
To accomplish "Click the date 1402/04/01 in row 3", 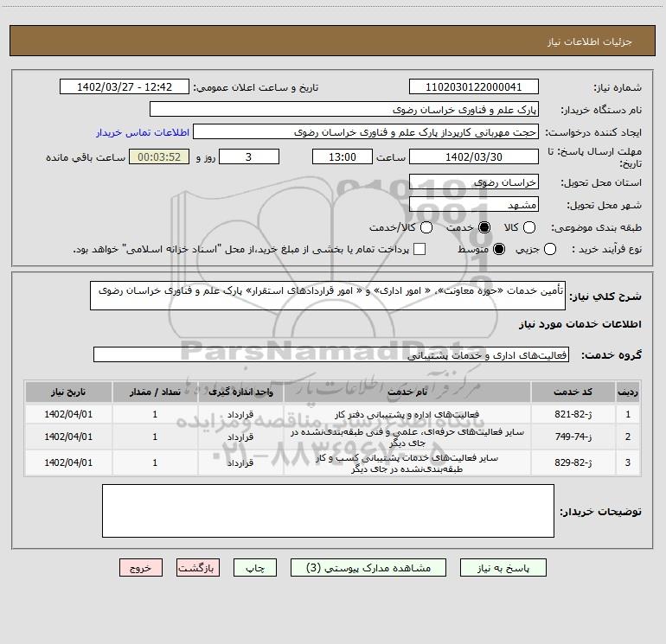I will click(68, 462).
